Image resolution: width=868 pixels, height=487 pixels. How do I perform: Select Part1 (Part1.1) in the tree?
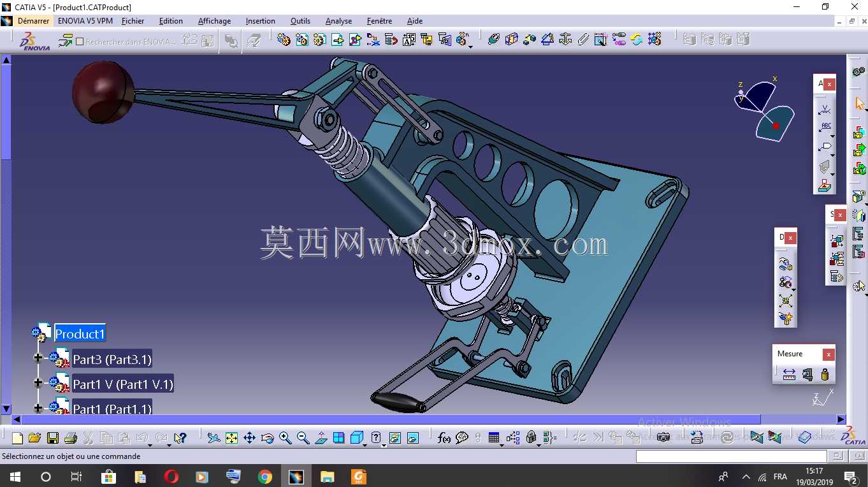click(112, 409)
